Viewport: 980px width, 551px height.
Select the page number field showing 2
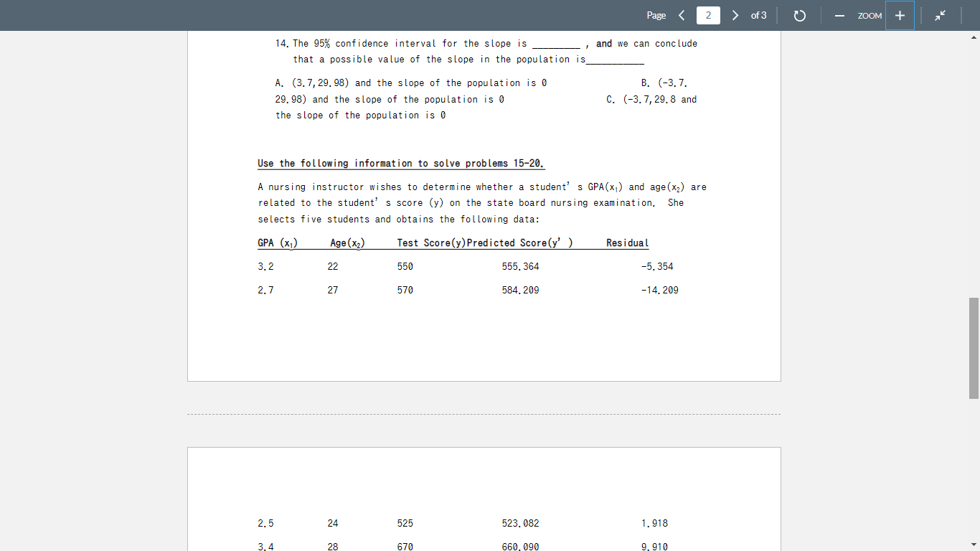[x=707, y=15]
